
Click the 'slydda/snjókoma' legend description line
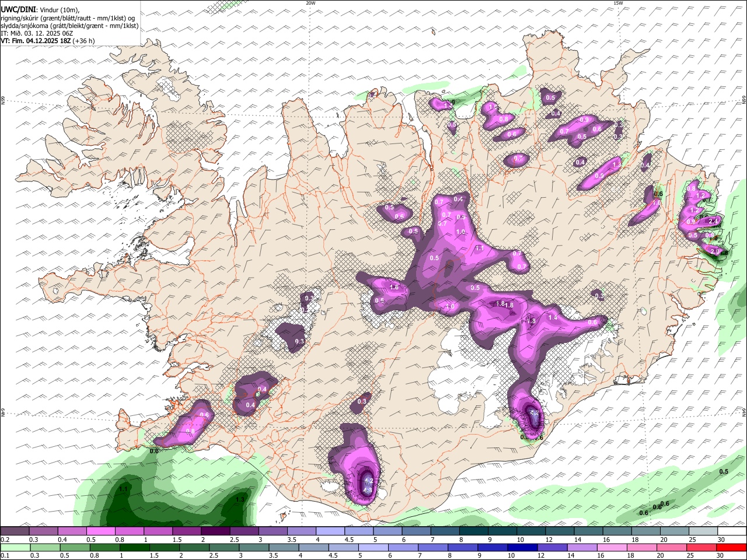pyautogui.click(x=69, y=26)
